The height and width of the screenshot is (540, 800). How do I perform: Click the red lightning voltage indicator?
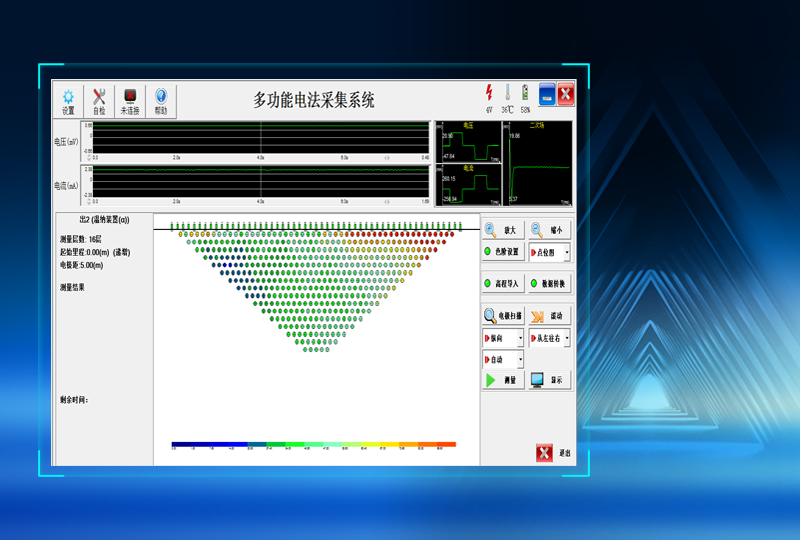coord(489,93)
